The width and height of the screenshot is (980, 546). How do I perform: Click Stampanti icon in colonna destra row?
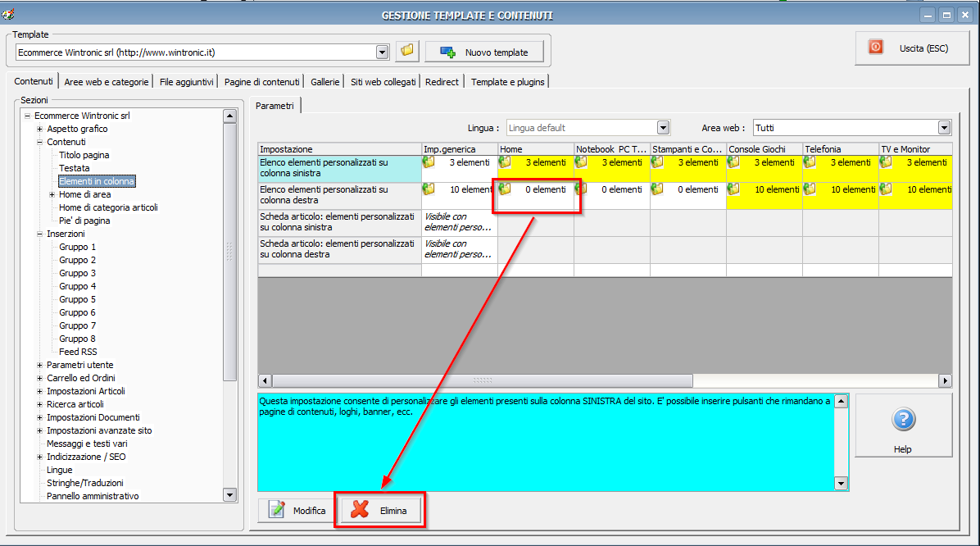pos(657,189)
